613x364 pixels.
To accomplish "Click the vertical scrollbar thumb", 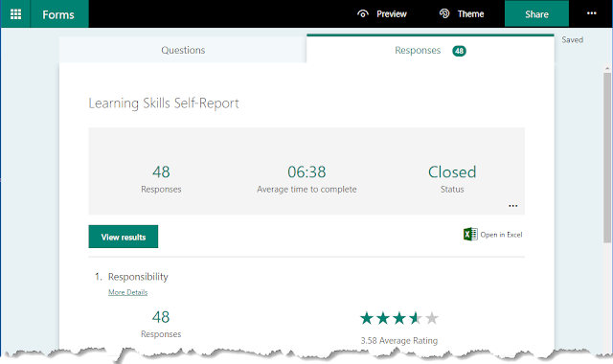I will (x=607, y=157).
